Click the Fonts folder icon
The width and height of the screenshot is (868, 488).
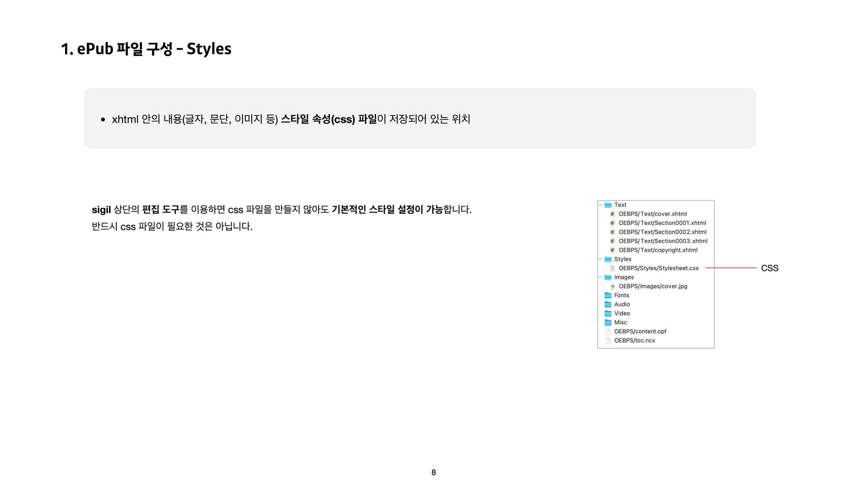pos(608,295)
